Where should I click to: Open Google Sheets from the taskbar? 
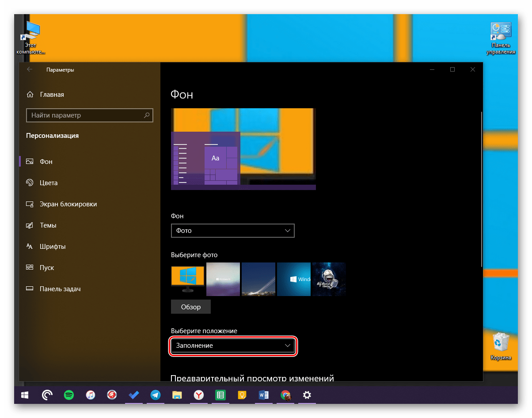[220, 395]
